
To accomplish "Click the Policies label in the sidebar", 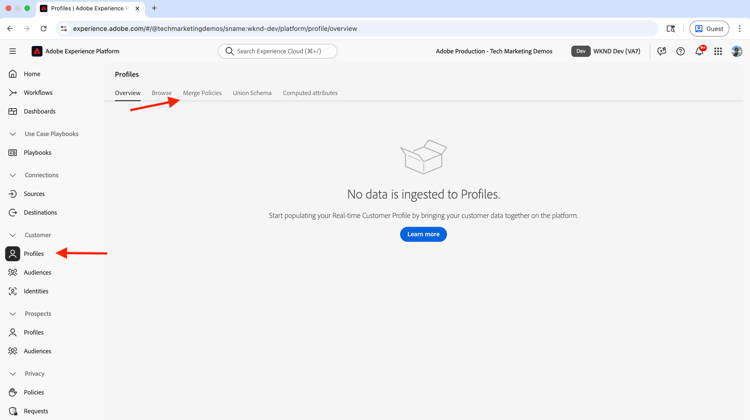I will click(x=34, y=392).
